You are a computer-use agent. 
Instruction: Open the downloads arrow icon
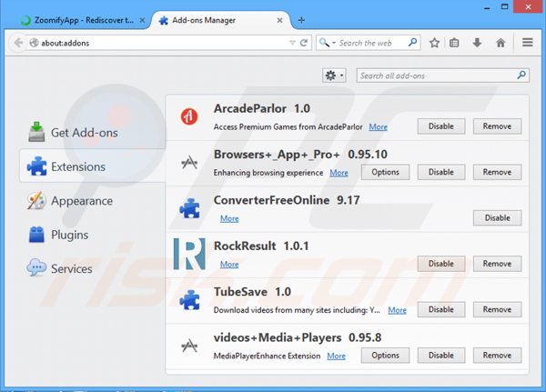pos(477,43)
